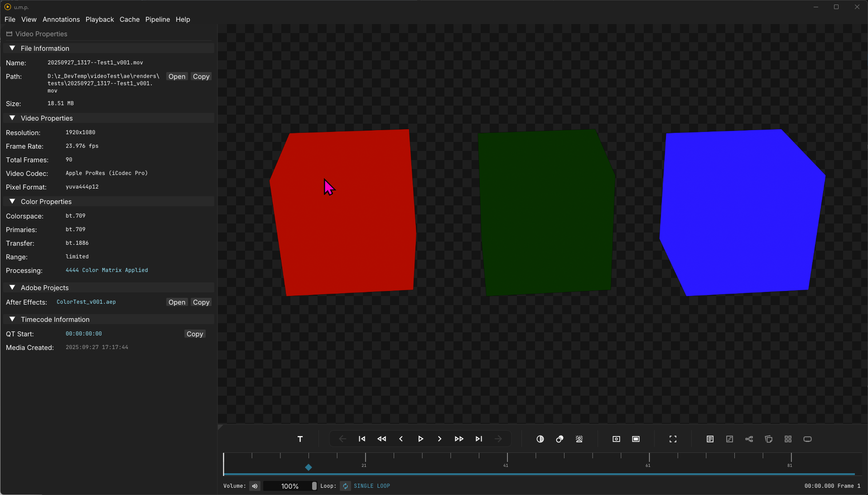Collapse the Timecode Information section
The width and height of the screenshot is (868, 495).
click(x=12, y=319)
